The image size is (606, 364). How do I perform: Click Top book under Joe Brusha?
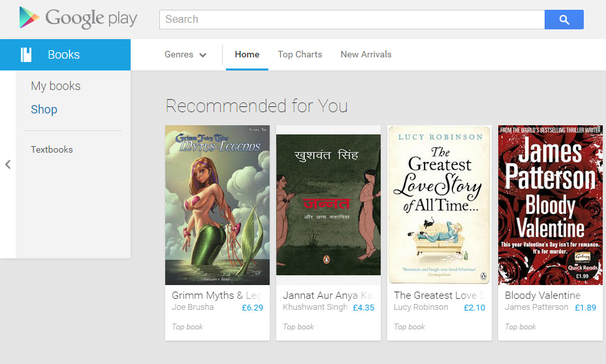[x=187, y=327]
